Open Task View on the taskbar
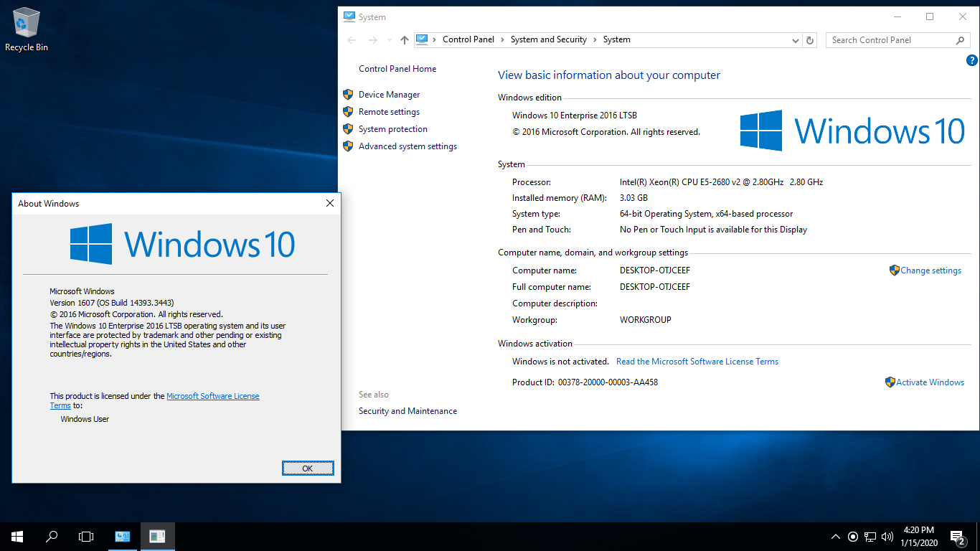The image size is (980, 551). 86,536
